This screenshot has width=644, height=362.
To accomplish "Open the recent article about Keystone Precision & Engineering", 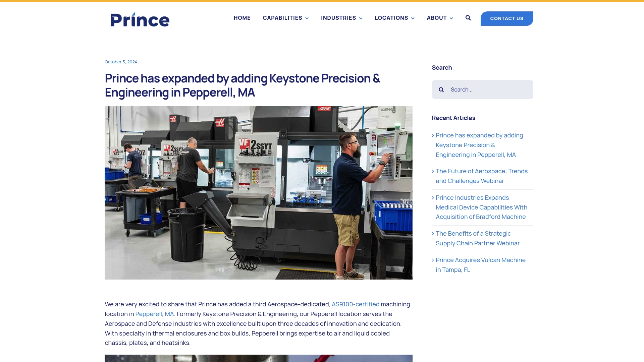I will [480, 145].
